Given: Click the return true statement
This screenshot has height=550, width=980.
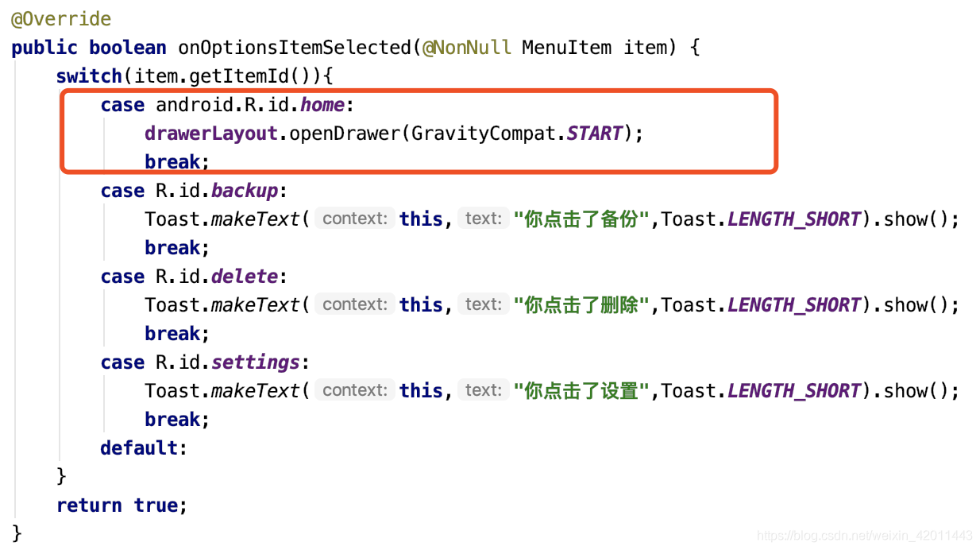Looking at the screenshot, I should coord(122,505).
